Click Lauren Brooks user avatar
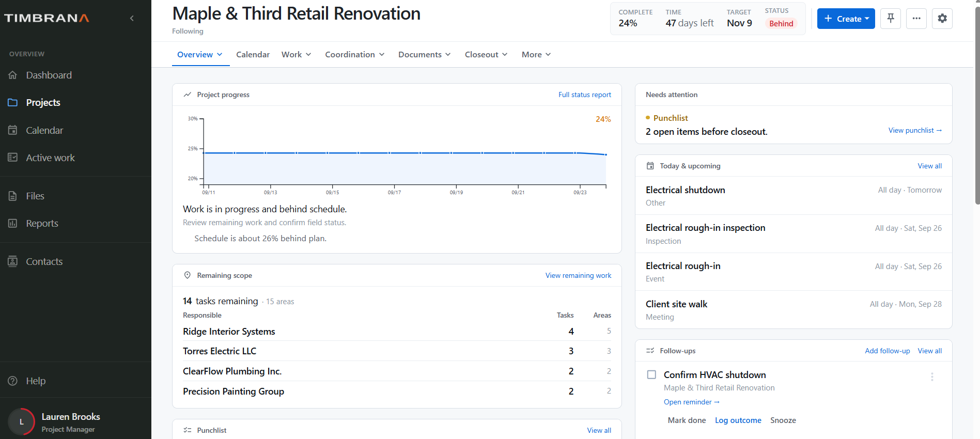Image resolution: width=980 pixels, height=439 pixels. pyautogui.click(x=22, y=422)
